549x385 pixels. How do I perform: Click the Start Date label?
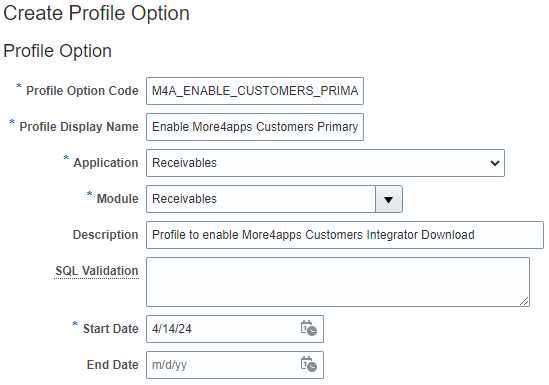(111, 329)
